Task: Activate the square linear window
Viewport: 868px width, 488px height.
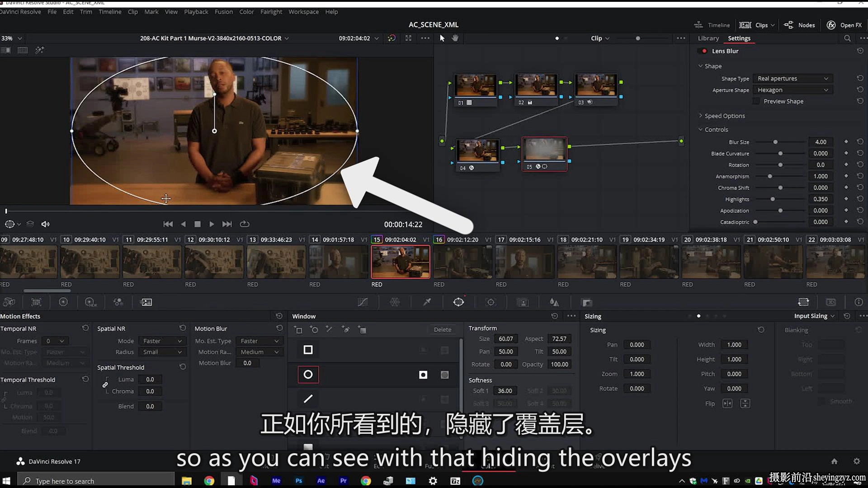Action: tap(308, 350)
